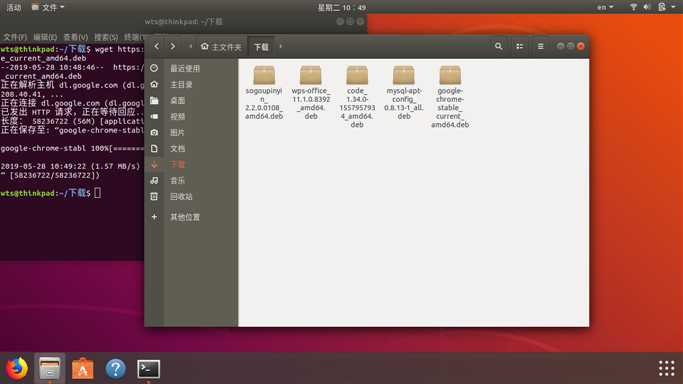Click the download arrow icon in sidebar
Image resolution: width=683 pixels, height=384 pixels.
(x=154, y=165)
